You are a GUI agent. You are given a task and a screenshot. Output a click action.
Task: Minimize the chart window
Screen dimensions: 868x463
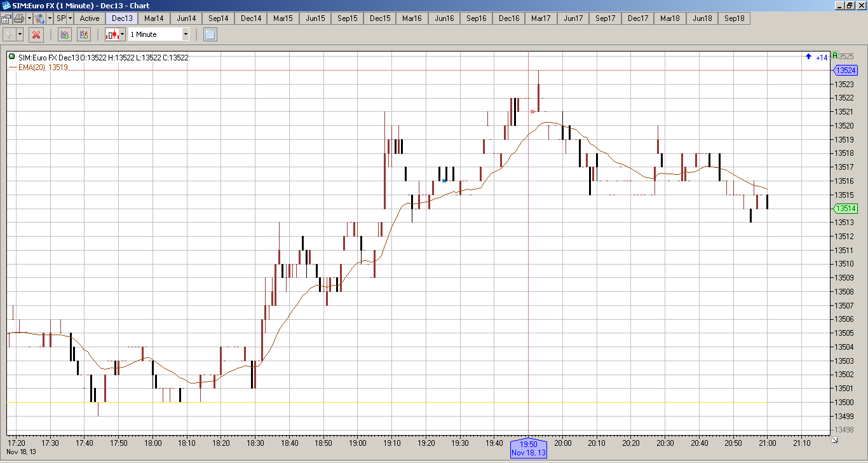[x=839, y=5]
